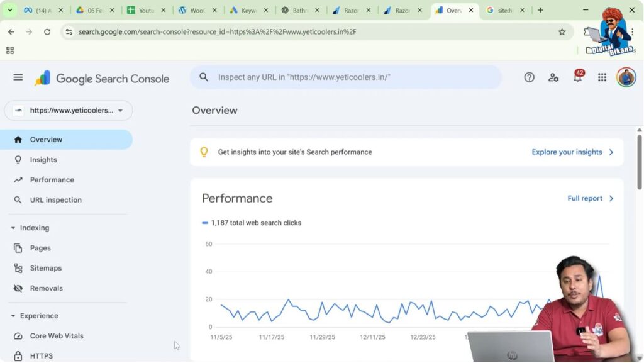The height and width of the screenshot is (363, 644).
Task: Collapse the Indexing section
Action: point(13,228)
